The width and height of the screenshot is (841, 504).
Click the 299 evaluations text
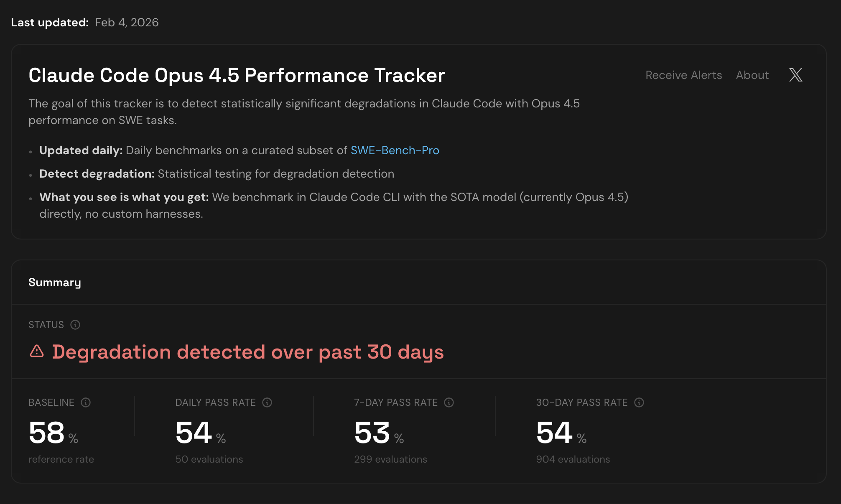(390, 459)
